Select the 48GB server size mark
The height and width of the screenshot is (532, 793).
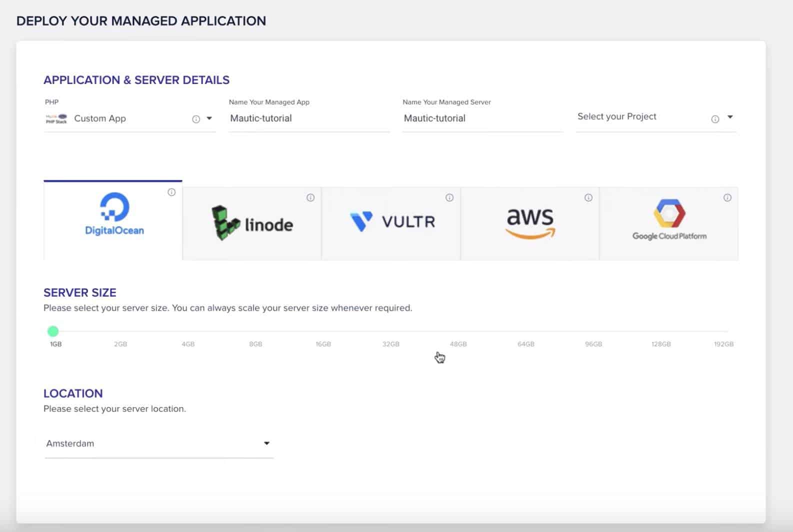(x=458, y=344)
